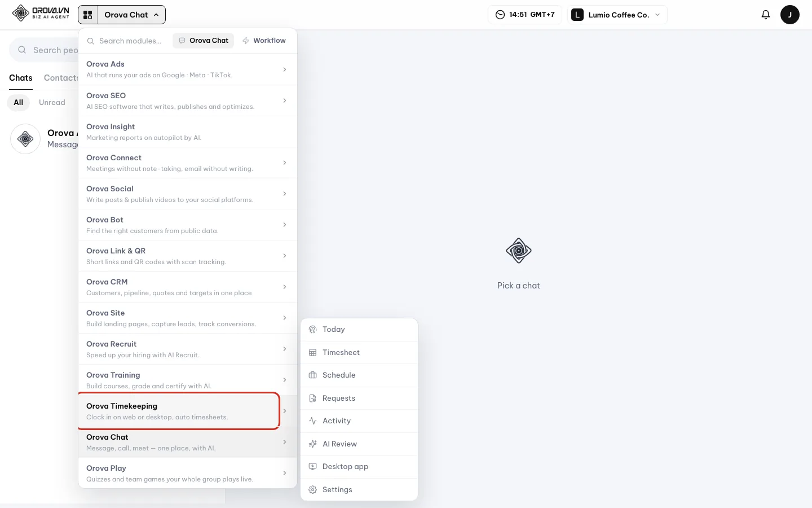
Task: Expand the Orova Site submenu chevron
Action: [x=285, y=318]
